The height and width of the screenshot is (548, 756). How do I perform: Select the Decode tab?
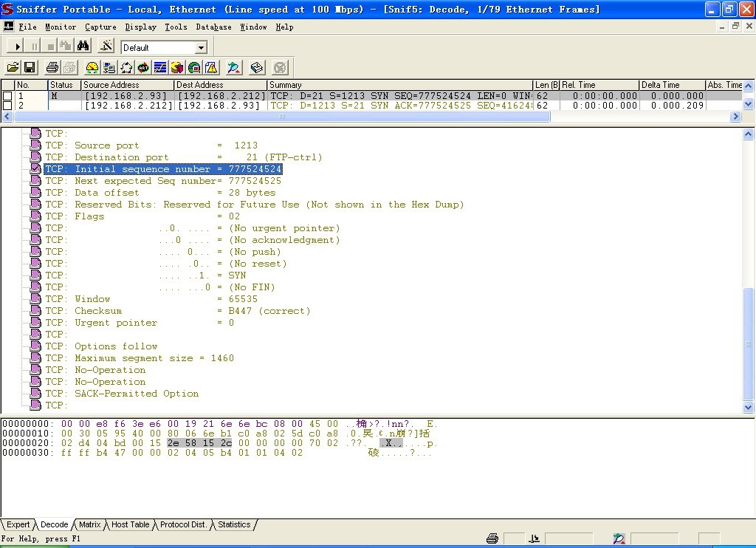pos(54,524)
